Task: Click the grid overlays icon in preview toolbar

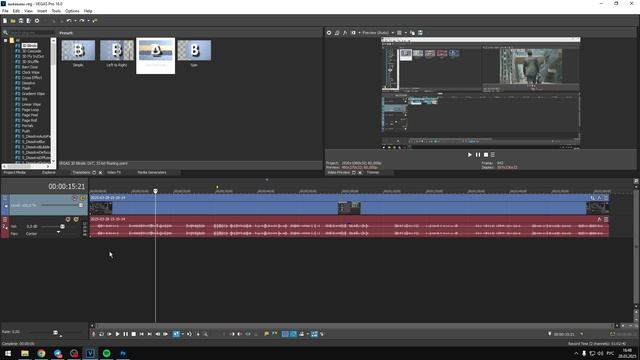Action: 399,33
